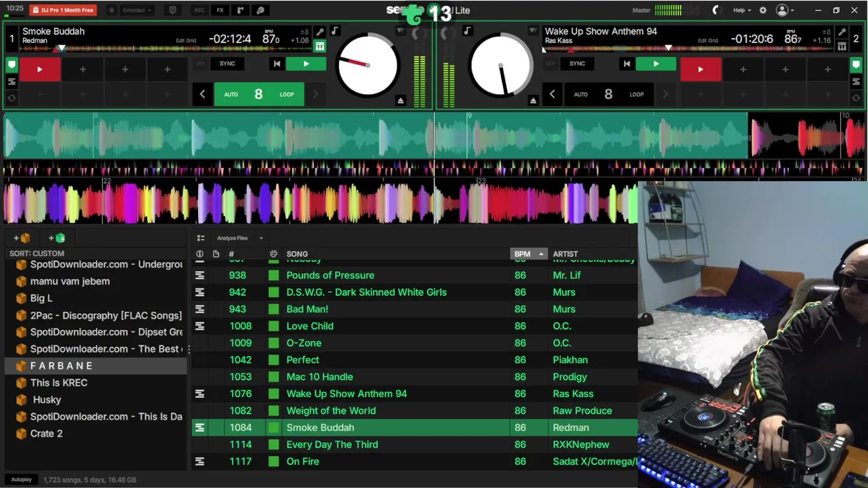Expand deck 2 platter dropdown triangle
868x488 pixels.
click(x=533, y=31)
